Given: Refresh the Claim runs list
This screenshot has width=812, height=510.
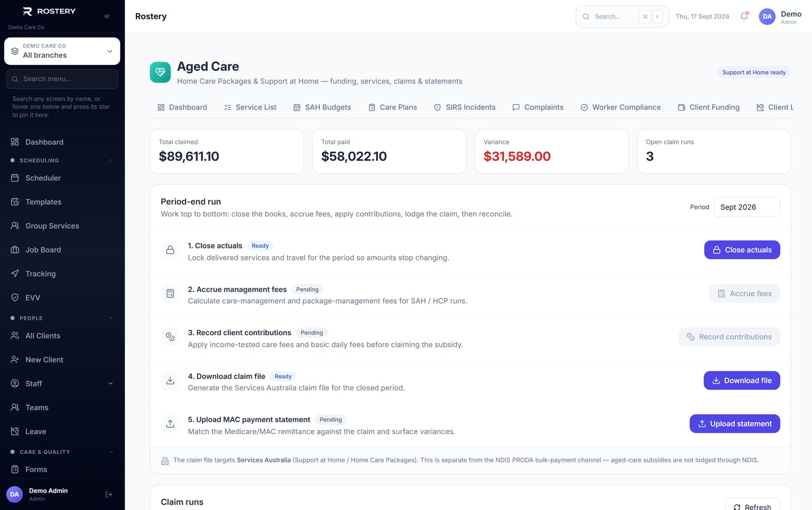Looking at the screenshot, I should [752, 507].
